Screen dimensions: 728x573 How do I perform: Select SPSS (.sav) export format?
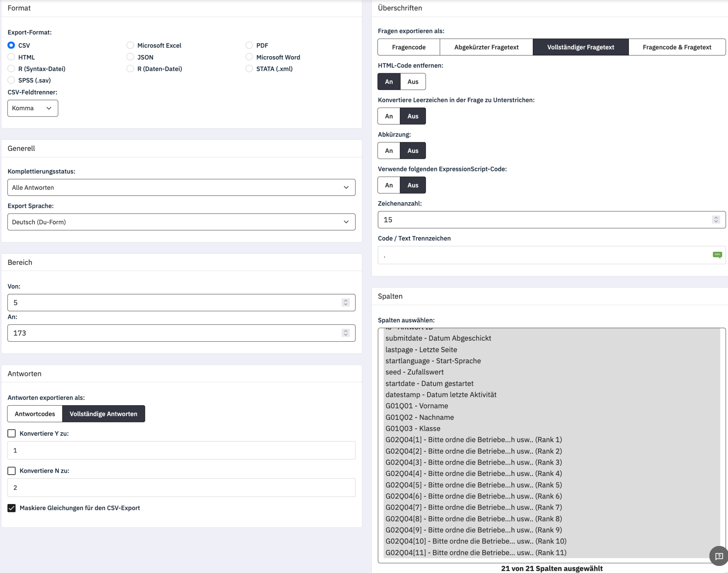11,80
